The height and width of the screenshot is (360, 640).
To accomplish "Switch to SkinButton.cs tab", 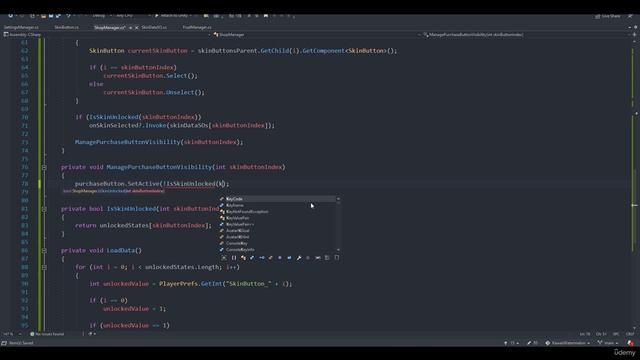I will click(x=67, y=27).
